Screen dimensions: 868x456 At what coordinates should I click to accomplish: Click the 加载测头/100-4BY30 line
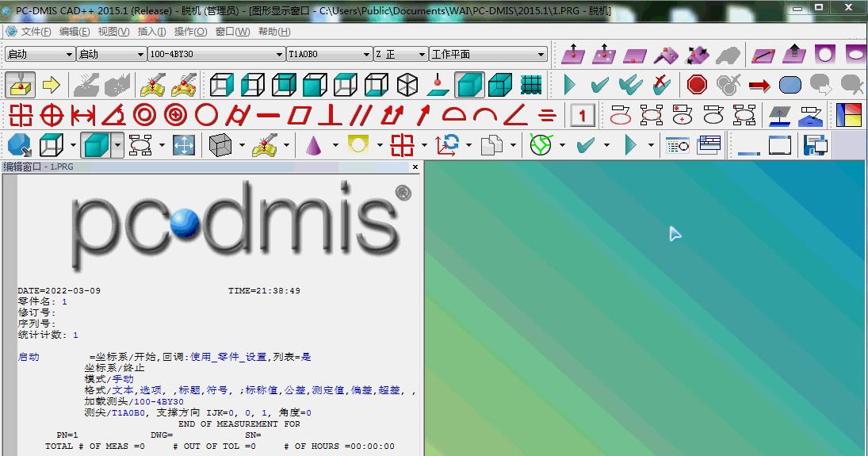click(134, 401)
